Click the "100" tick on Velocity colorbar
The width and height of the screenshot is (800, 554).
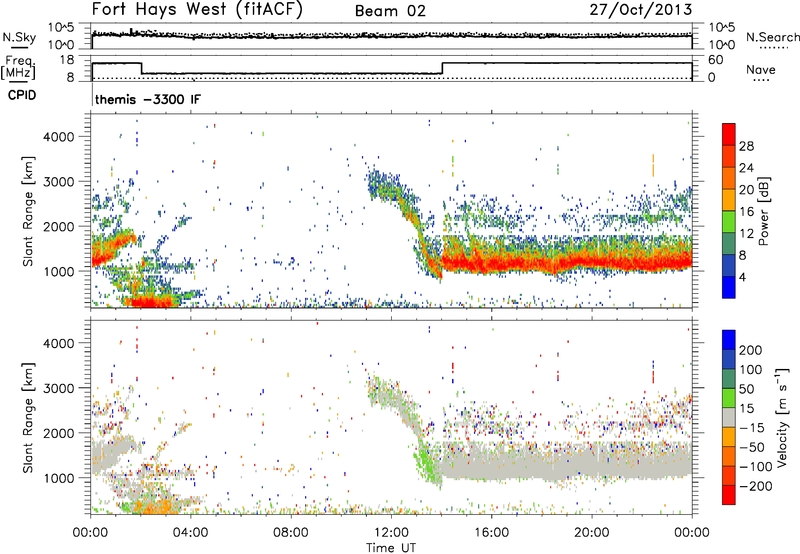(x=751, y=369)
